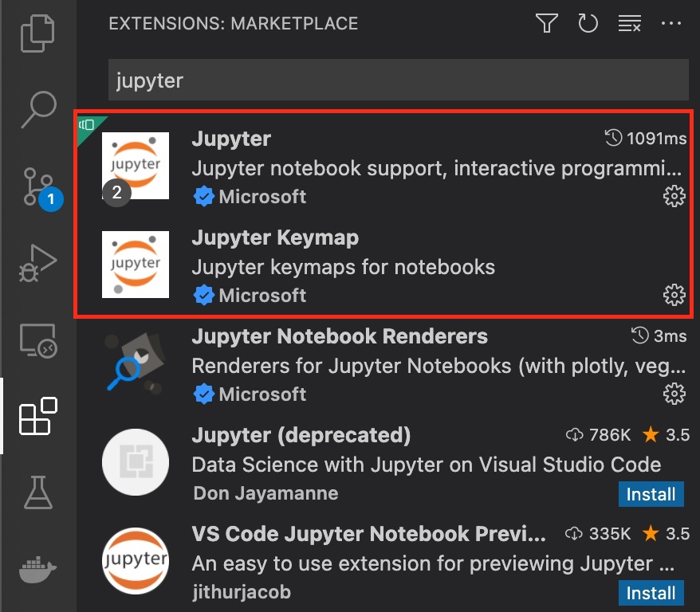The image size is (700, 612).
Task: Click the Jupyter Keymap extension thumbnail
Action: (136, 264)
